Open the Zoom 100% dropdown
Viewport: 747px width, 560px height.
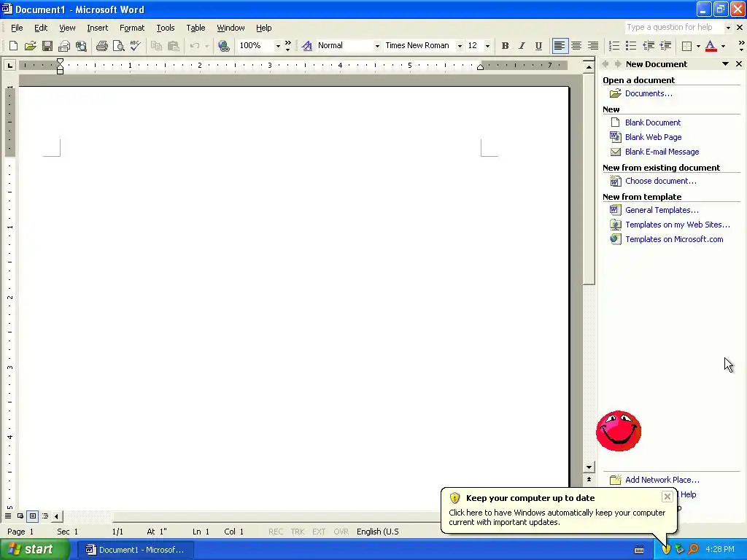[278, 46]
